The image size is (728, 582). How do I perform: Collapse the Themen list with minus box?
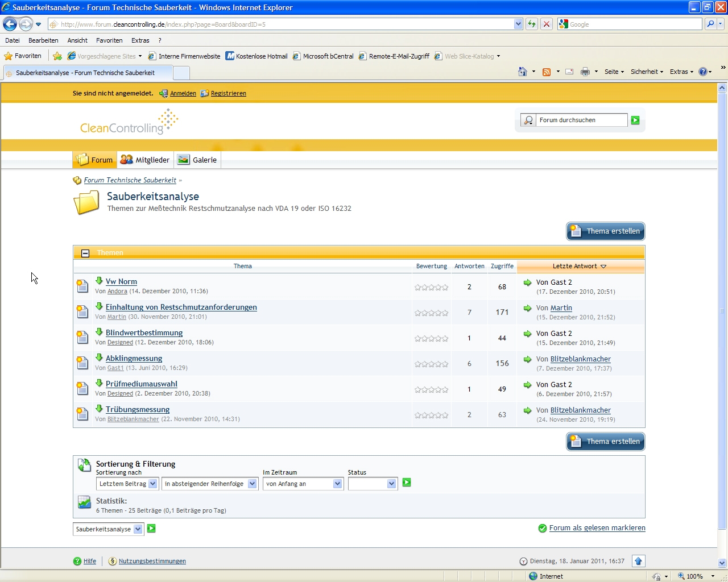(85, 253)
